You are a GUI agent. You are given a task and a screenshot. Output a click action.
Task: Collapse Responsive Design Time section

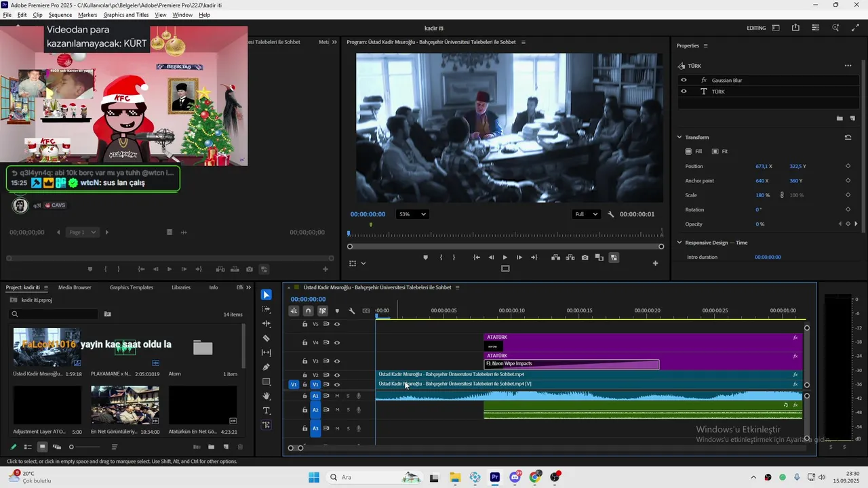679,243
